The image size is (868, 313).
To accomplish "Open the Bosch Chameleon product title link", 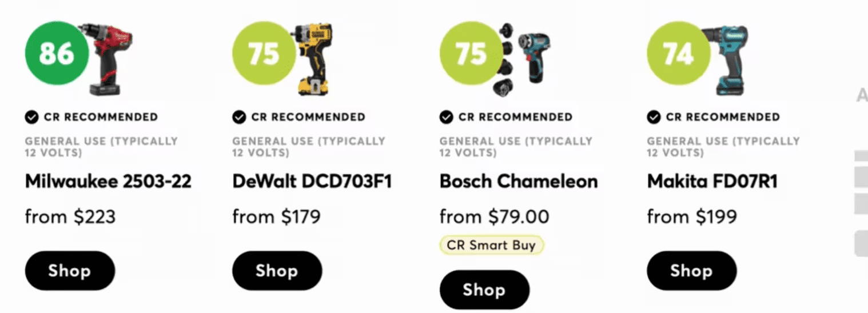I will [x=518, y=182].
